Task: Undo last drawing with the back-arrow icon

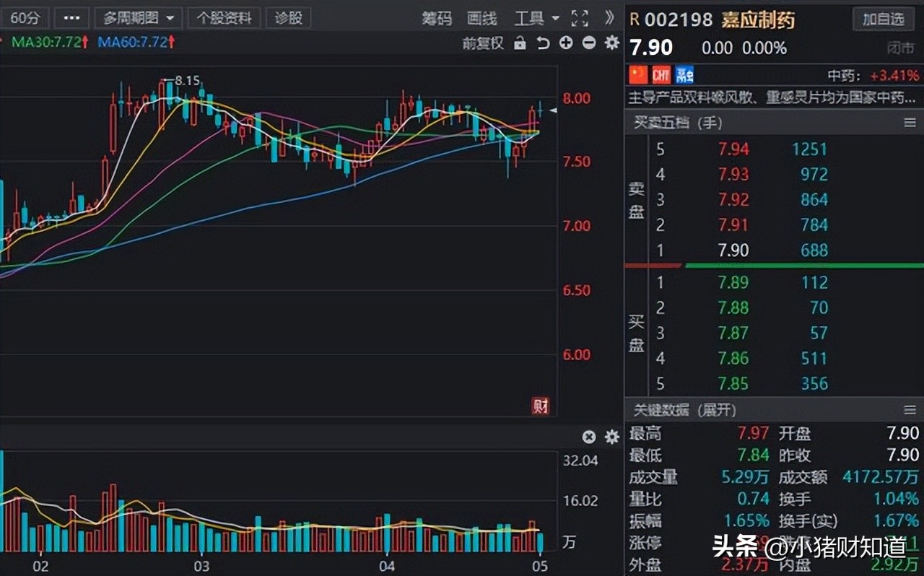Action: tap(544, 43)
